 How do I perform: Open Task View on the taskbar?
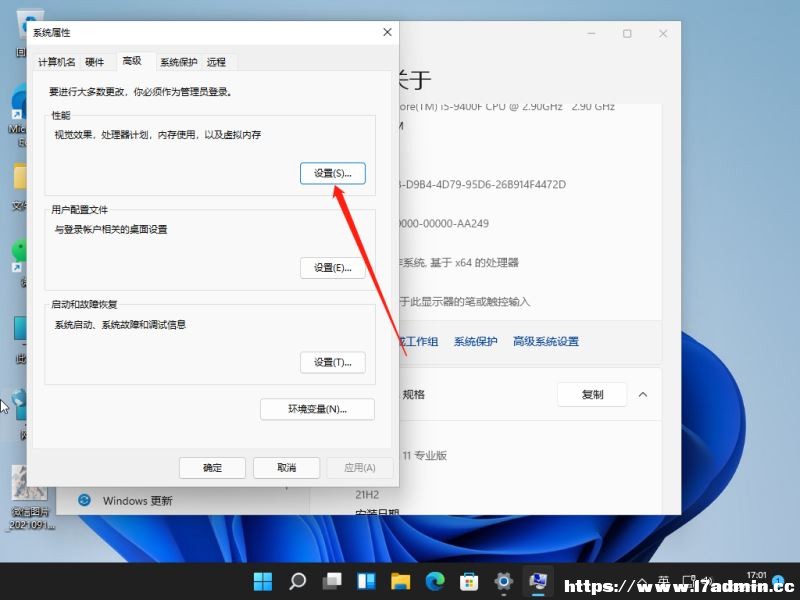click(332, 581)
